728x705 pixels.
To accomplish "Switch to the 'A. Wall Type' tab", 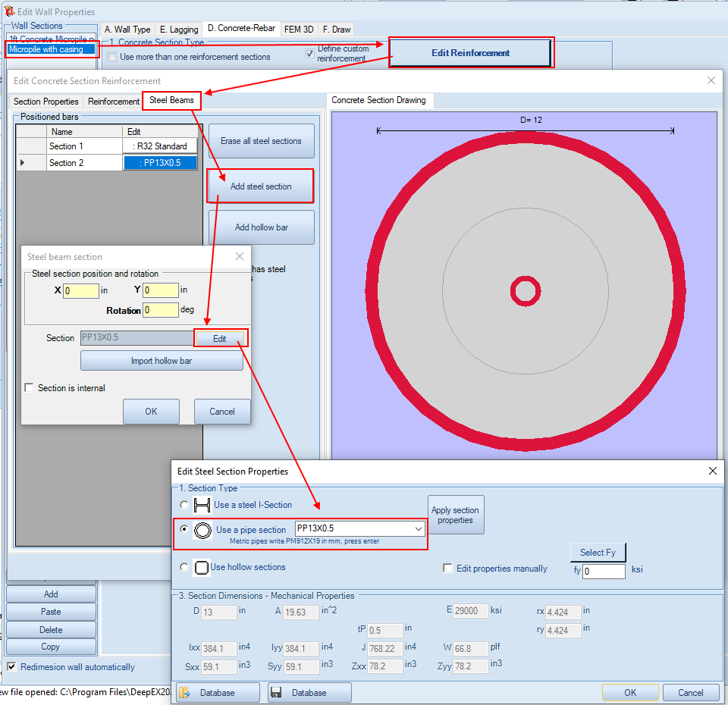I will coord(127,30).
